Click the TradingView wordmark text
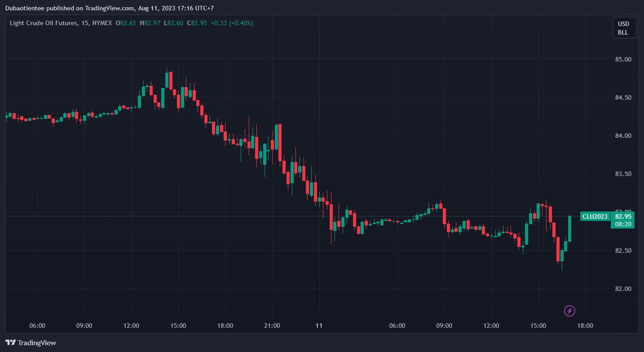This screenshot has height=352, width=644. click(x=37, y=343)
